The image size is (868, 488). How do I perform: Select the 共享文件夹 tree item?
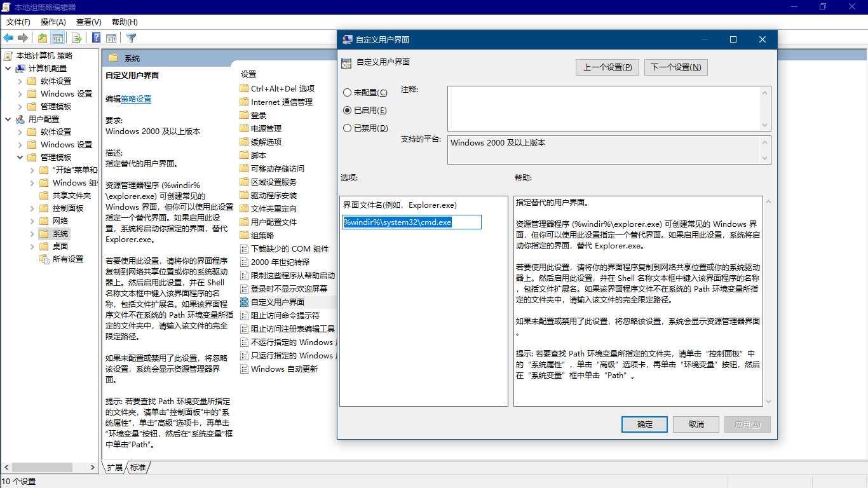pos(72,196)
